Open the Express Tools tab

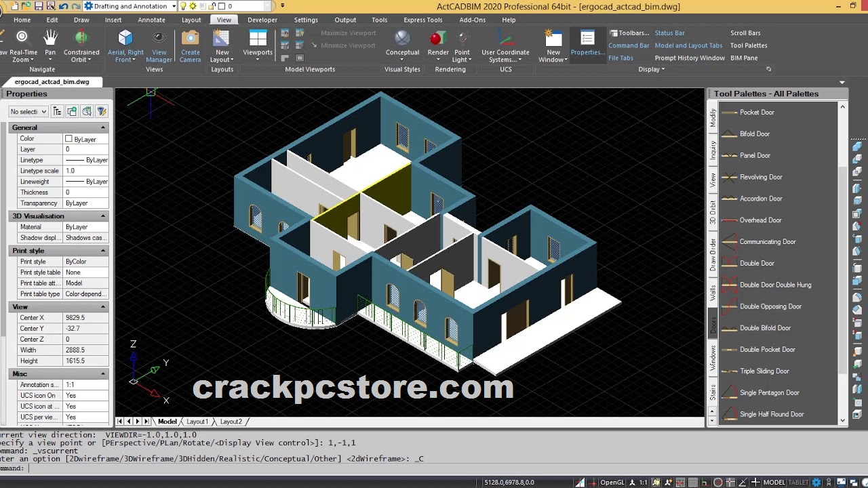coord(422,20)
